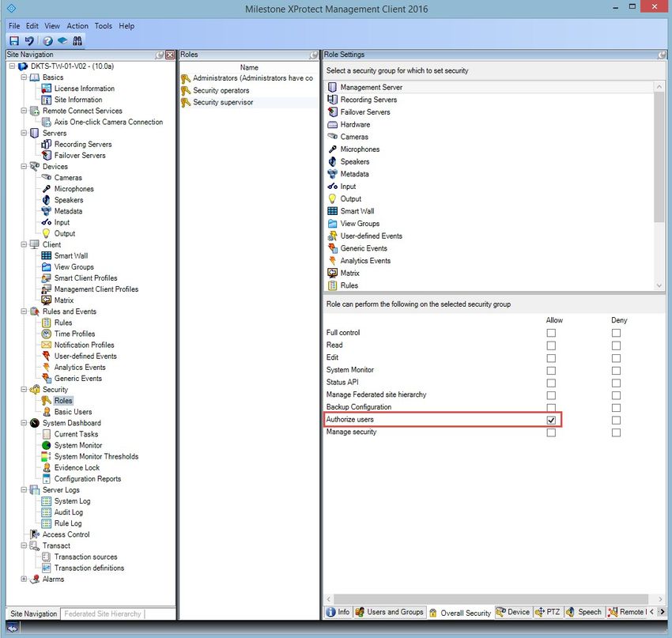Allow Edit permission for the role
Screen dimensions: 672x638
(x=551, y=358)
